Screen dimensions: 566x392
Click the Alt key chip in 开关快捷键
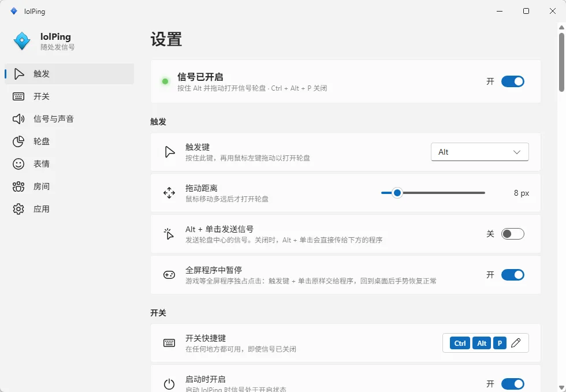click(482, 343)
